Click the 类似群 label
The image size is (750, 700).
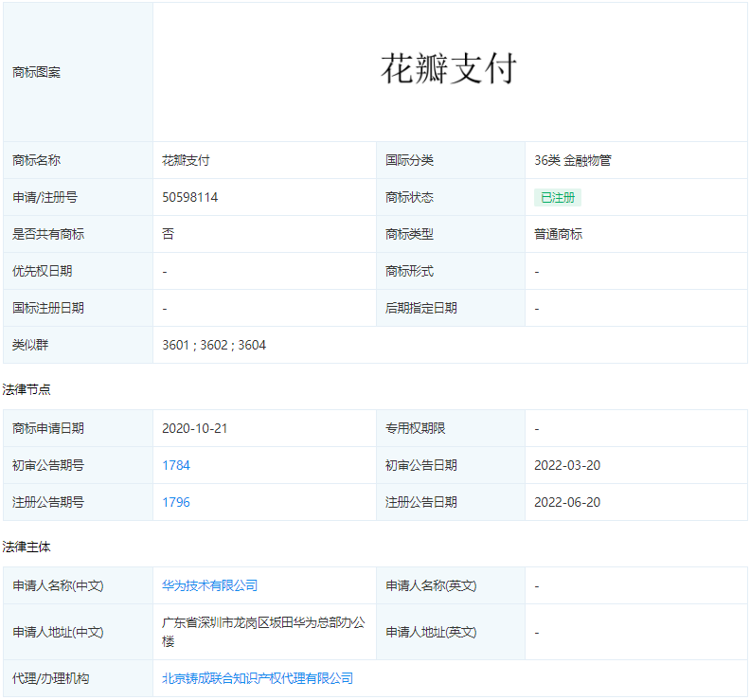click(30, 345)
